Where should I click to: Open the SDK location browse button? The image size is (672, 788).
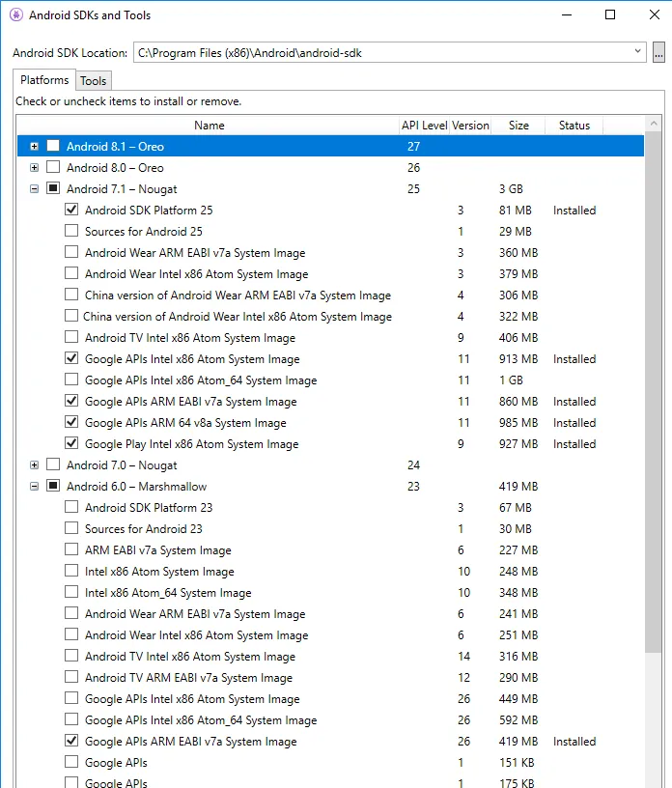pos(658,52)
